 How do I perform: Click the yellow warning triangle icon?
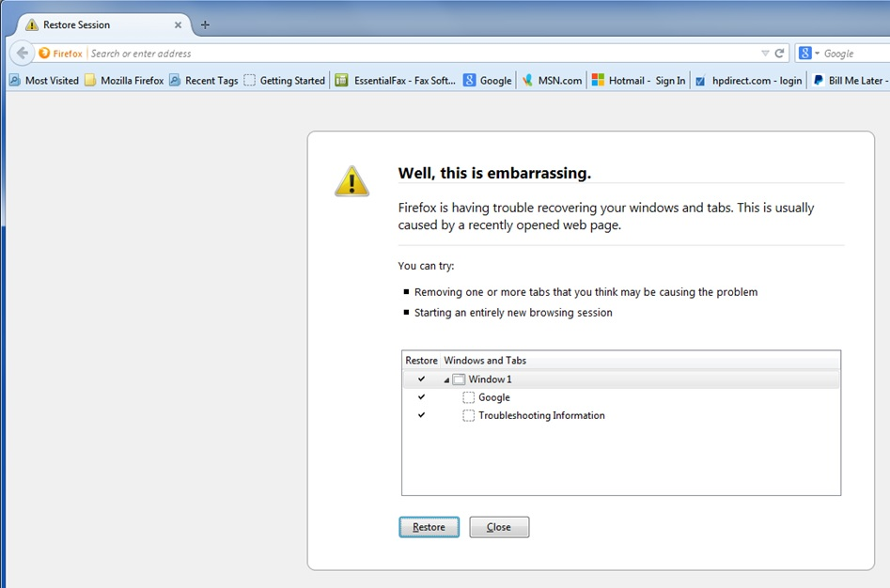coord(351,181)
